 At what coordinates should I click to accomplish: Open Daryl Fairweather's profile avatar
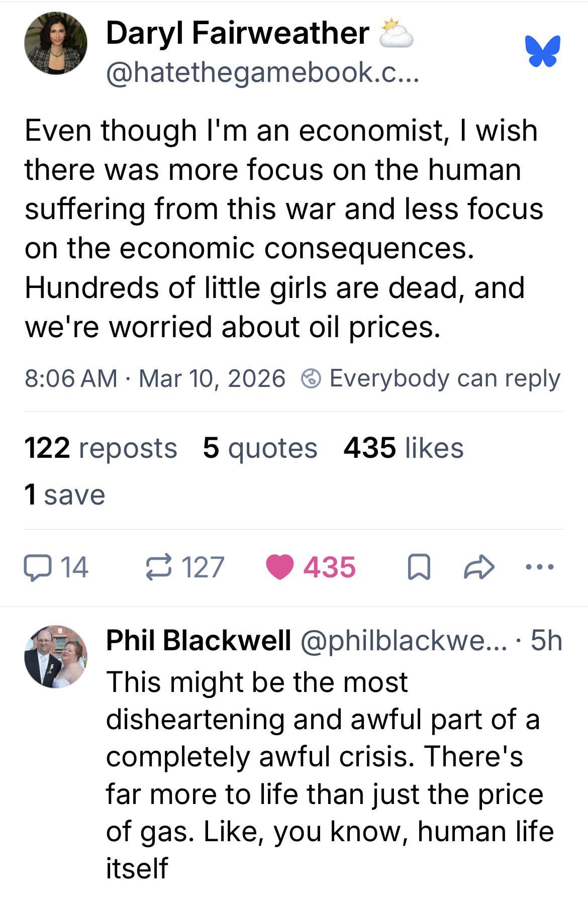[55, 44]
